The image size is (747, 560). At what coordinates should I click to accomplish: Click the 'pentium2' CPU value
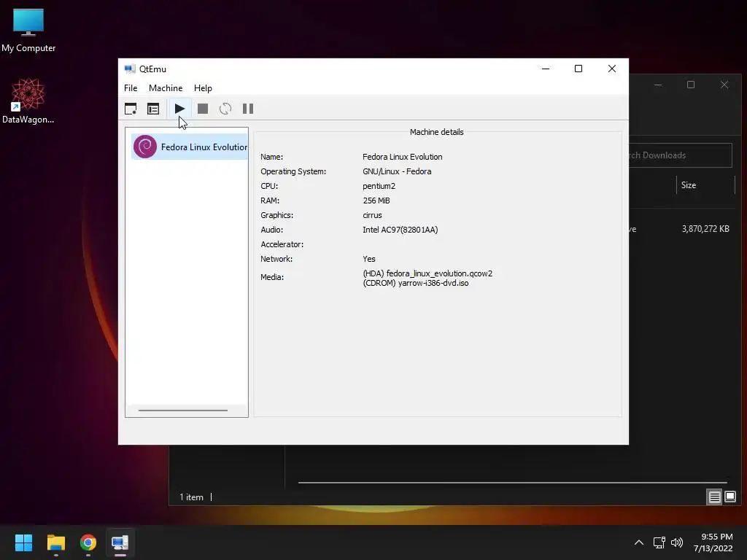tap(379, 186)
